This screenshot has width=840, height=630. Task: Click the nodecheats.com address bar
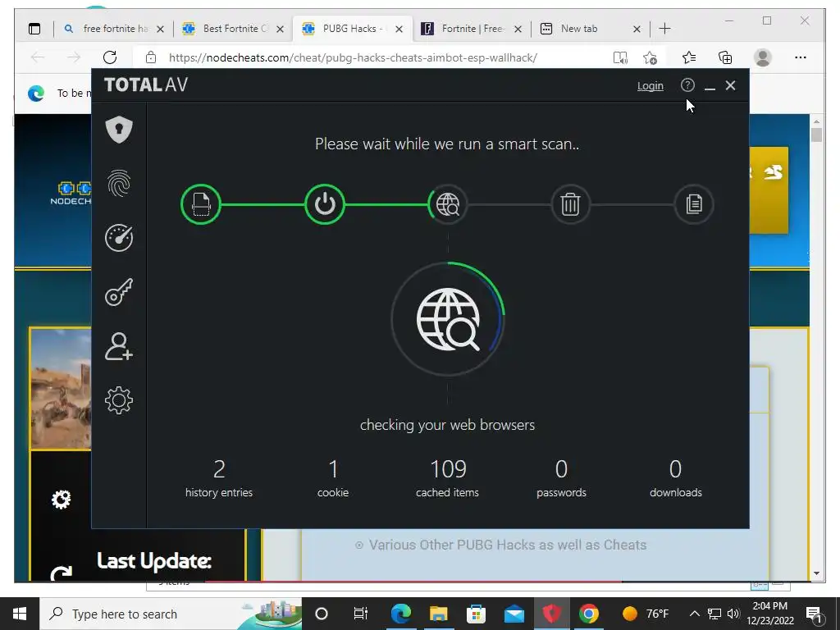pos(353,57)
